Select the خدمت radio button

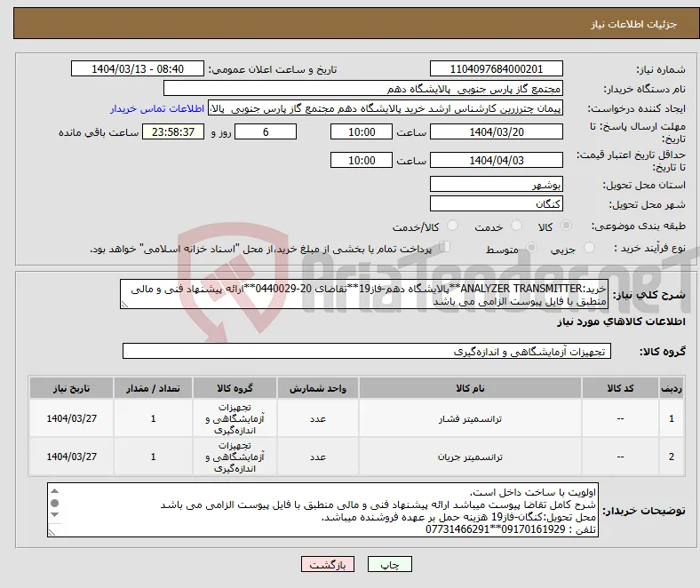(516, 226)
